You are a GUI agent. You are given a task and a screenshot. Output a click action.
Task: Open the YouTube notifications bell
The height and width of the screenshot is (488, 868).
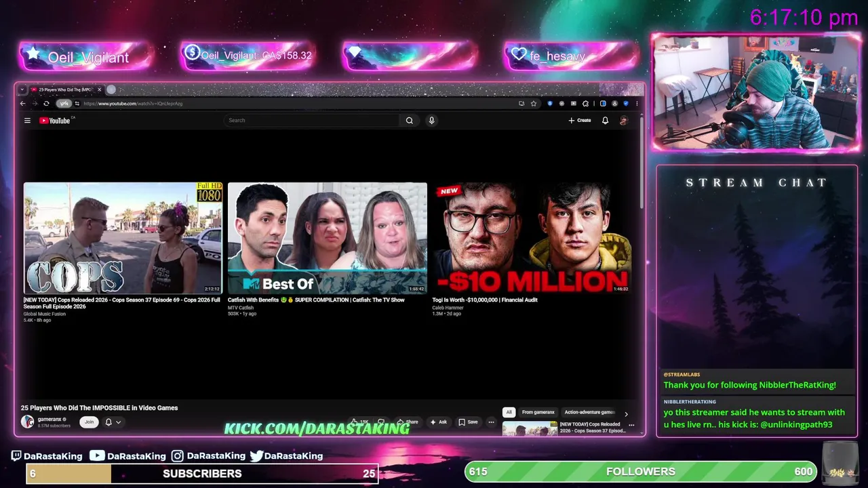(605, 121)
